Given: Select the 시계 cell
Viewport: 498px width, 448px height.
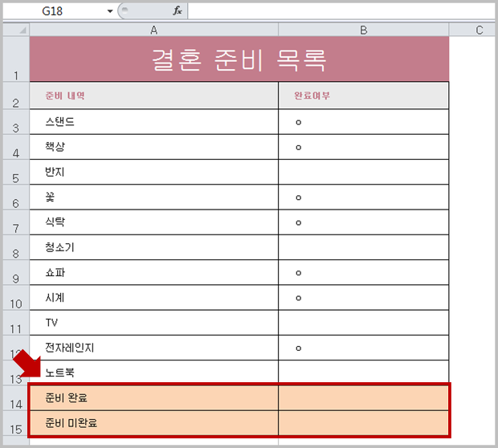Looking at the screenshot, I should coord(153,298).
